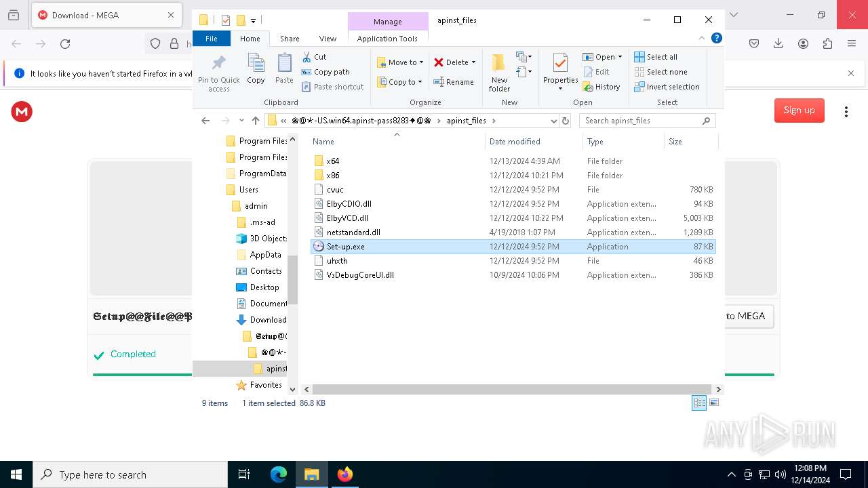The image size is (868, 488).
Task: Open Move to dropdown
Action: tap(400, 62)
